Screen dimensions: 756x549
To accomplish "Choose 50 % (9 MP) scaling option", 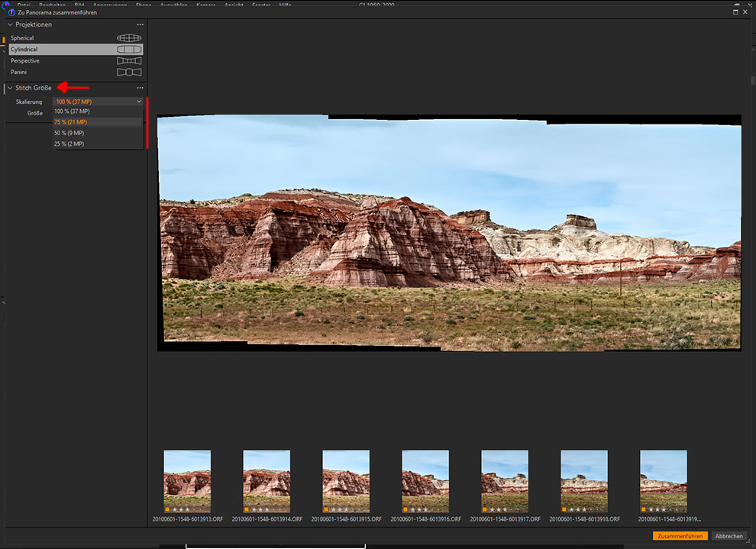I will click(98, 133).
